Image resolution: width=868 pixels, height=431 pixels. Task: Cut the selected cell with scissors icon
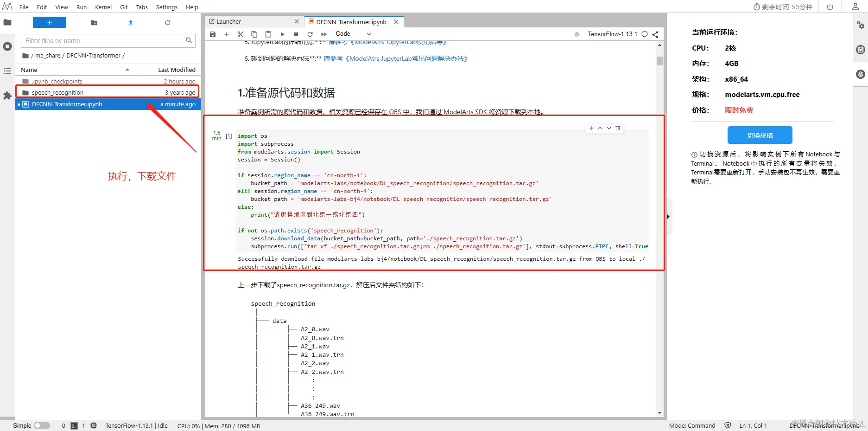tap(241, 34)
